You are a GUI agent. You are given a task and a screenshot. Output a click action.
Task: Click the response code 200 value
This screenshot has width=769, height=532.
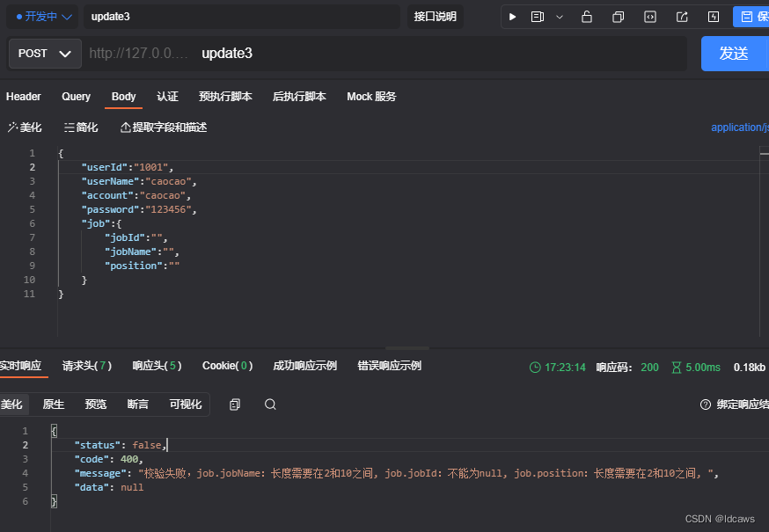click(650, 368)
